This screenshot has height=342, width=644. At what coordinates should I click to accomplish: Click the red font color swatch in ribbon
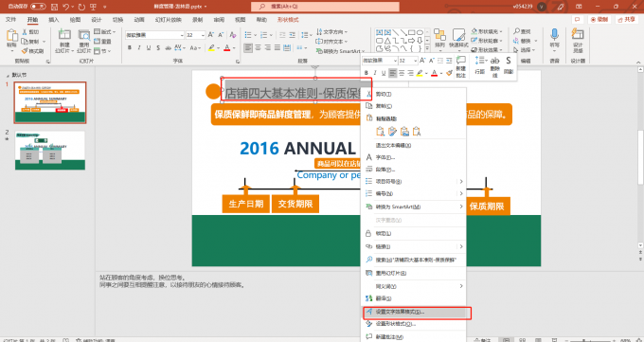tap(227, 48)
